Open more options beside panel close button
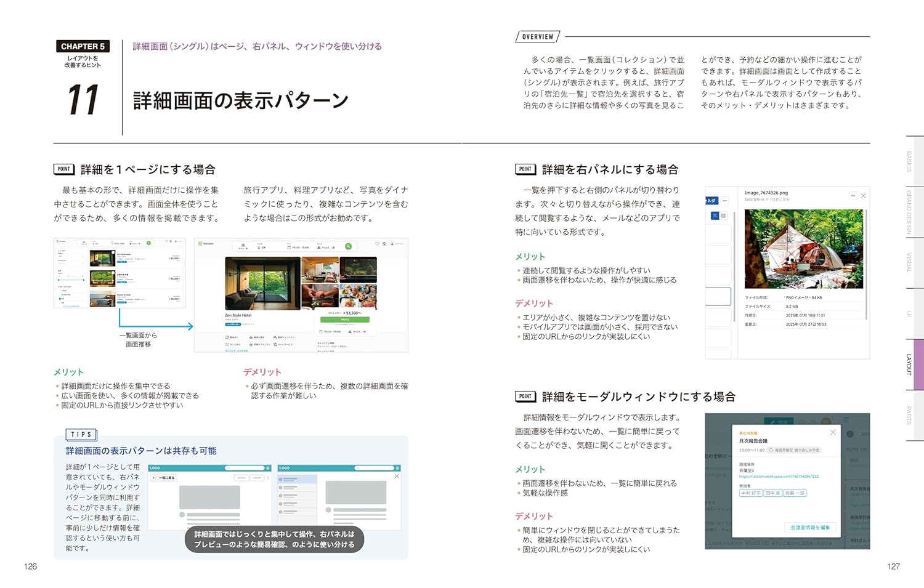This screenshot has height=588, width=924. pyautogui.click(x=853, y=196)
